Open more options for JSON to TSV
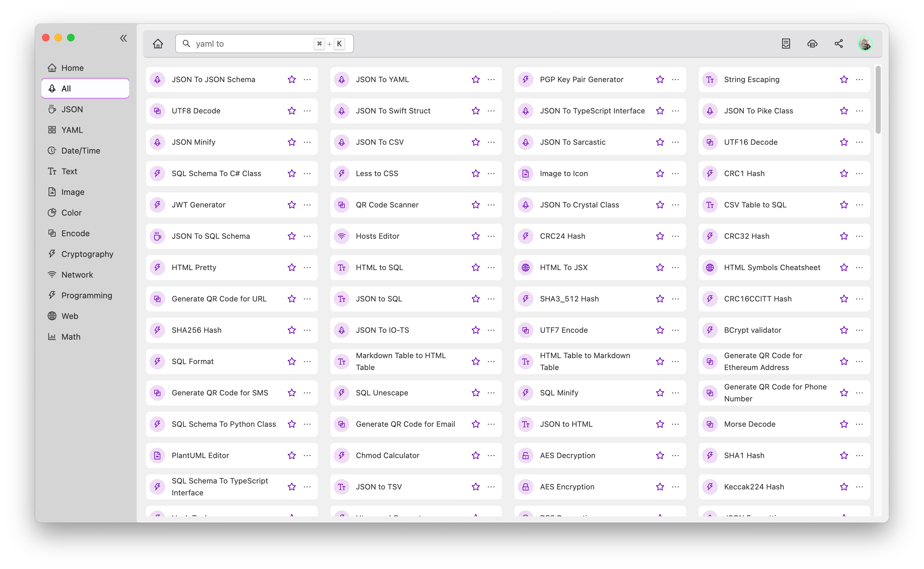This screenshot has height=569, width=924. [x=491, y=487]
